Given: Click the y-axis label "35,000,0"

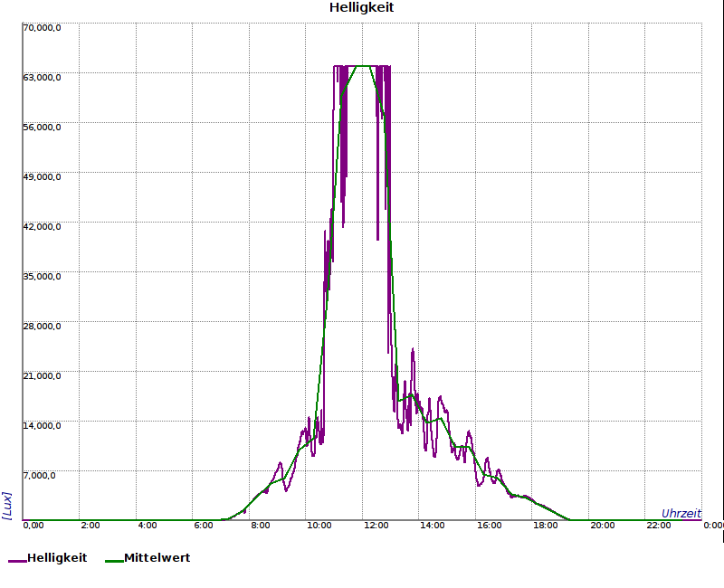Looking at the screenshot, I should (x=42, y=277).
